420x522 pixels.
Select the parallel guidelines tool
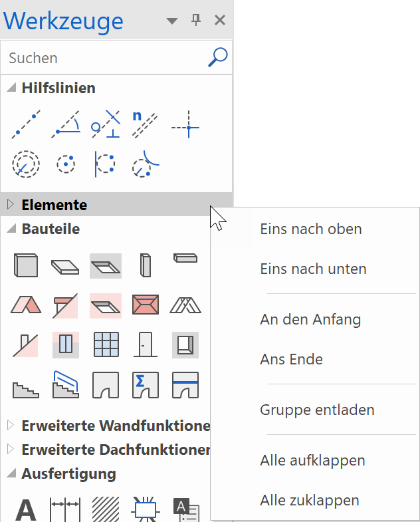[x=145, y=124]
